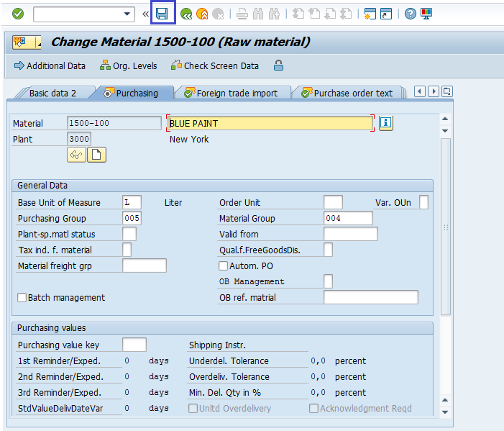The image size is (504, 431).
Task: Click the title bar menu icon
Action: point(27,42)
